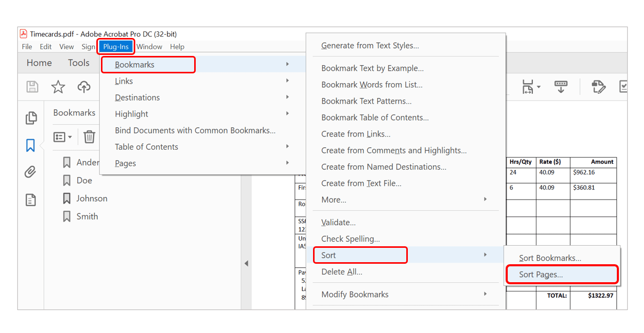Viewport: 644px width, 333px height.
Task: Open the Window menu
Action: 149,46
